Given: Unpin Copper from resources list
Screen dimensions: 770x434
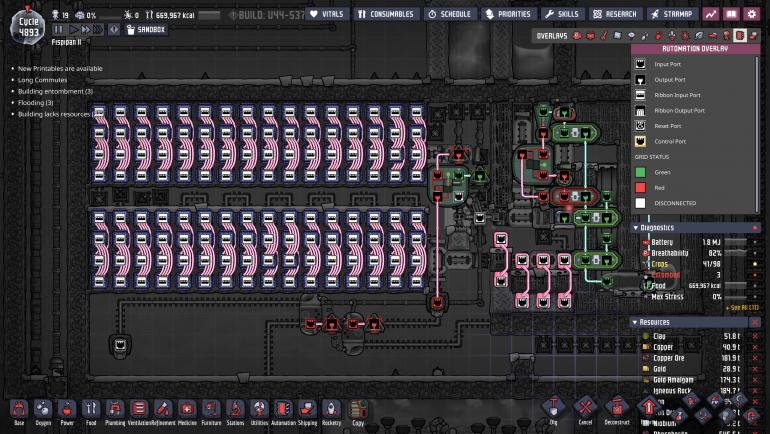Looking at the screenshot, I should click(755, 347).
